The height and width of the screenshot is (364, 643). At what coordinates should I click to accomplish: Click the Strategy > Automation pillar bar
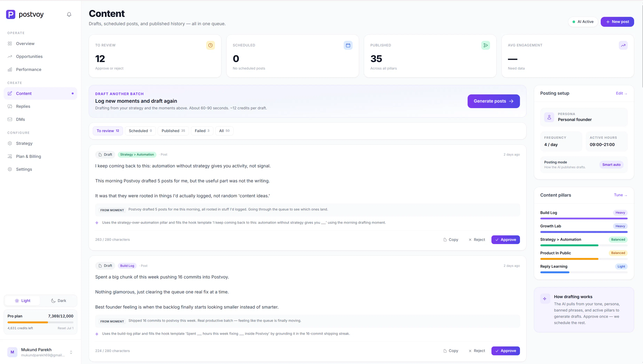[x=584, y=245]
